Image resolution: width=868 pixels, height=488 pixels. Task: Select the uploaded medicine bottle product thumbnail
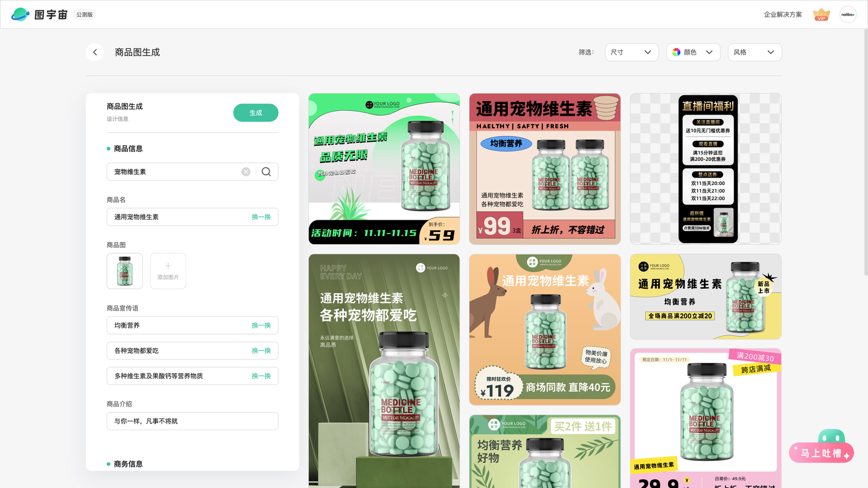coord(124,271)
